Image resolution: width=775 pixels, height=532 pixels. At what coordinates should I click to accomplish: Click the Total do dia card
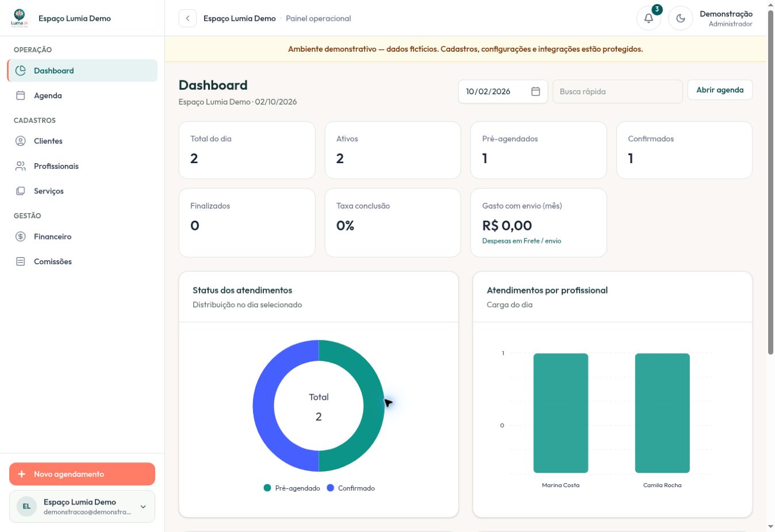pyautogui.click(x=247, y=150)
